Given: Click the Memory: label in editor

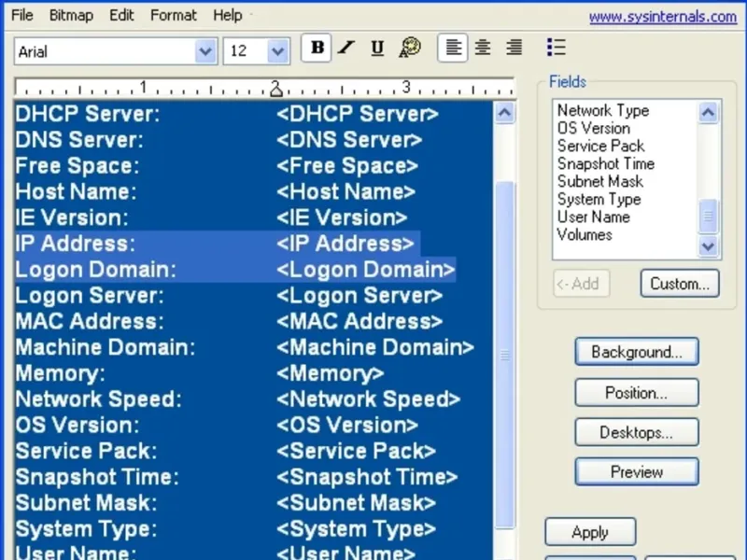Looking at the screenshot, I should (x=61, y=373).
